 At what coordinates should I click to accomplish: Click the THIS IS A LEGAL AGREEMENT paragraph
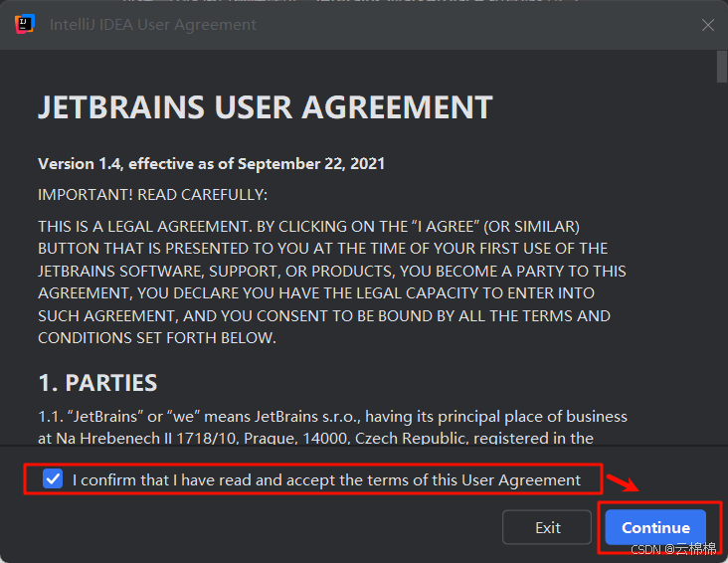click(332, 281)
